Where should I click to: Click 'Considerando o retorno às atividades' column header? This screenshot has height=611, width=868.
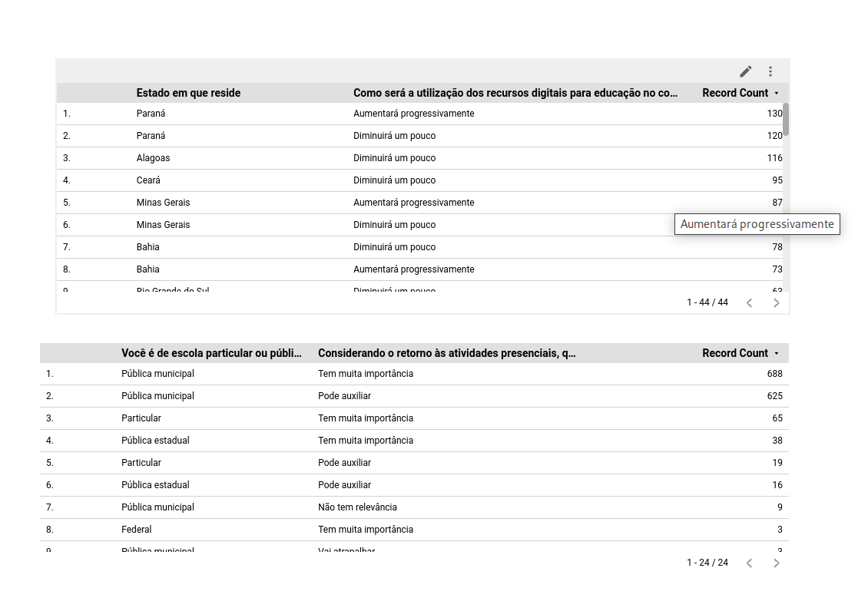pyautogui.click(x=446, y=353)
